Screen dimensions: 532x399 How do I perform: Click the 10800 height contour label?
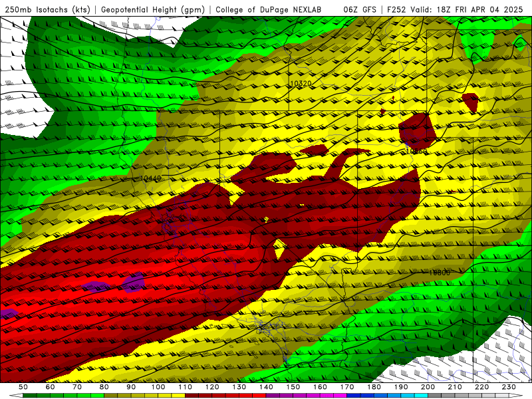440,273
